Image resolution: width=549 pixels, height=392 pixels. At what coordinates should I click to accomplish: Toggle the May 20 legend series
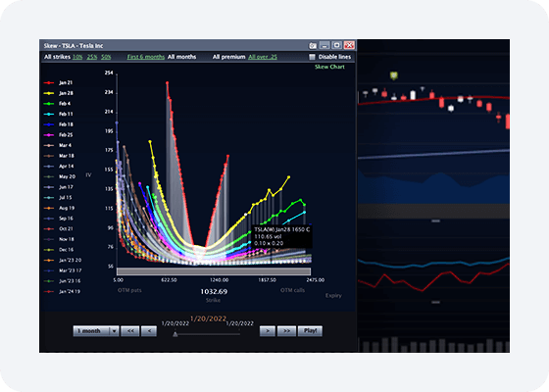tap(59, 176)
